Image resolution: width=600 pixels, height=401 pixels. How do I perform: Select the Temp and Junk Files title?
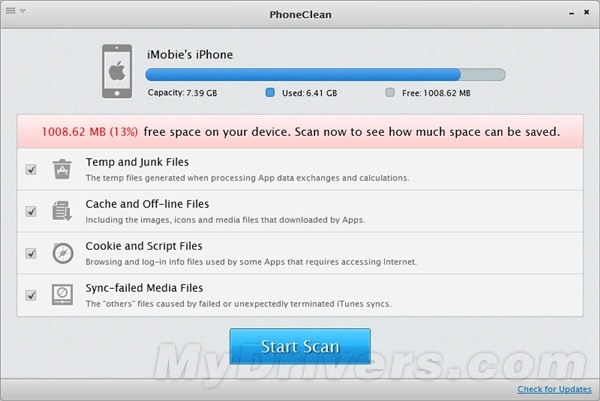tap(137, 162)
